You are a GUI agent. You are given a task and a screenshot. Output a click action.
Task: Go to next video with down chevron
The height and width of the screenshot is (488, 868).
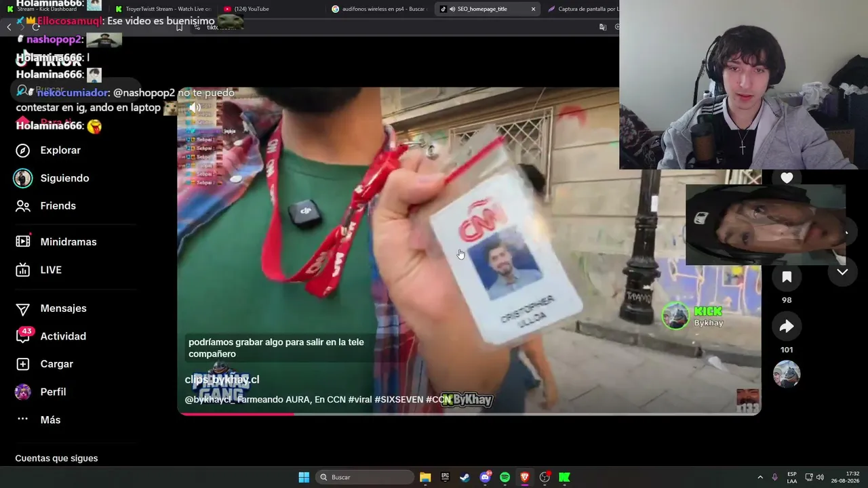[x=842, y=272]
